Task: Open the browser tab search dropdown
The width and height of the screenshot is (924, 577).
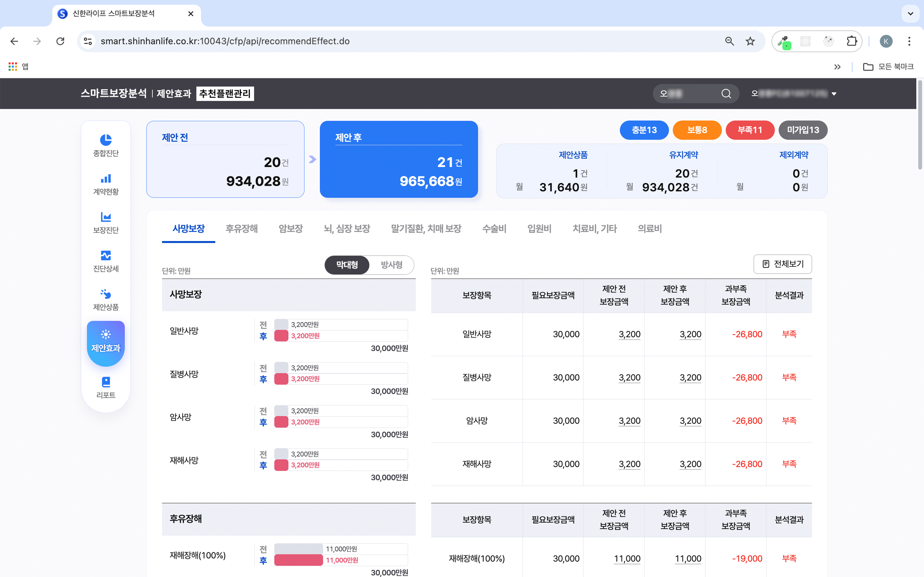Action: tap(910, 14)
